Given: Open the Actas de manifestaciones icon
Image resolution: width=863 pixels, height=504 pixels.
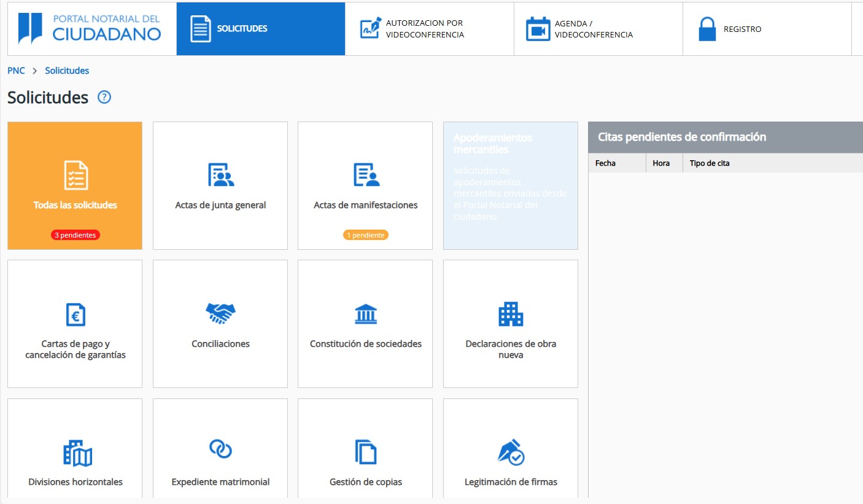Looking at the screenshot, I should (x=366, y=176).
